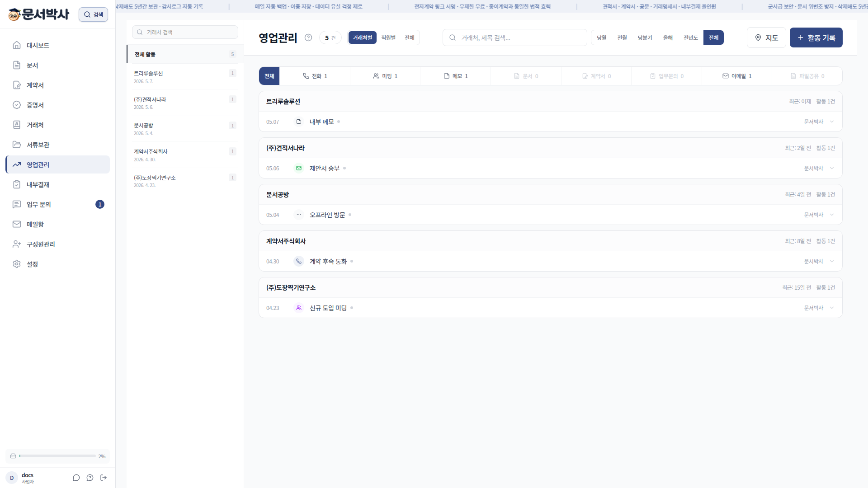This screenshot has width=868, height=488.
Task: Click the 거래처 검색 input field
Action: coord(185,32)
